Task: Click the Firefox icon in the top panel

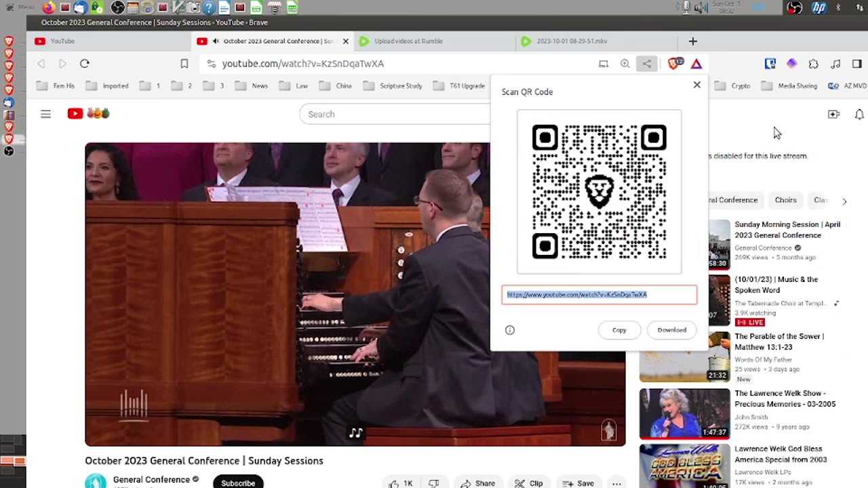Action: point(49,7)
